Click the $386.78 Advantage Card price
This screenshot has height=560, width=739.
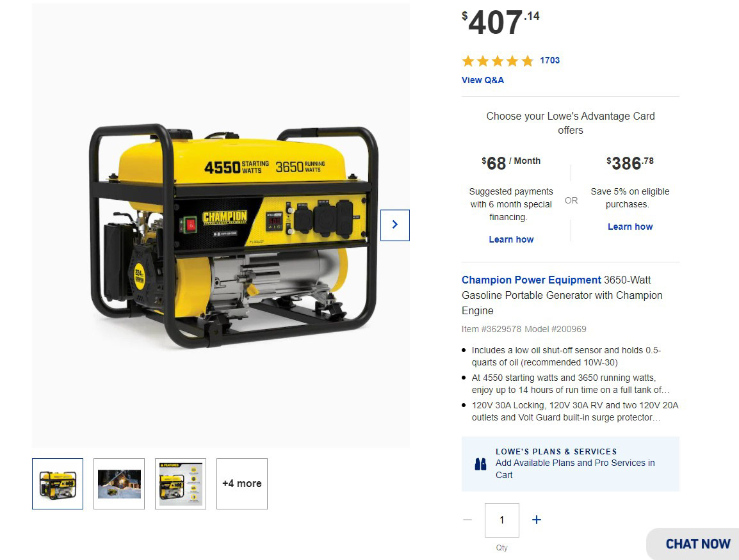click(630, 163)
